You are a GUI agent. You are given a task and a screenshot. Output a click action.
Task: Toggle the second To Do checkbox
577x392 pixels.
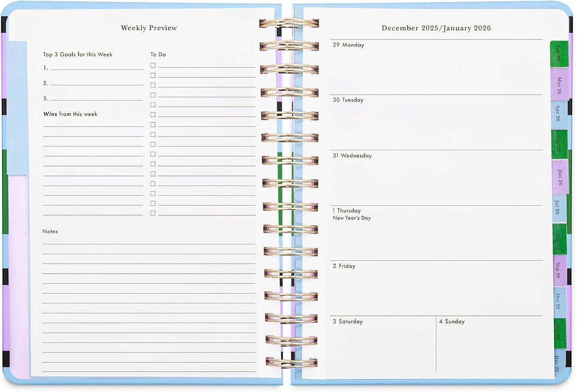(153, 76)
